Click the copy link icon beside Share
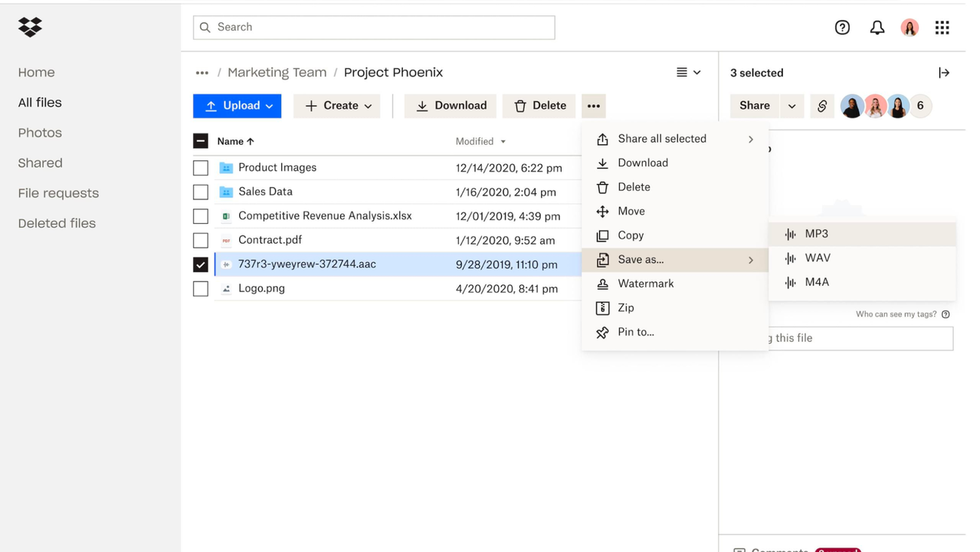 [x=821, y=106]
